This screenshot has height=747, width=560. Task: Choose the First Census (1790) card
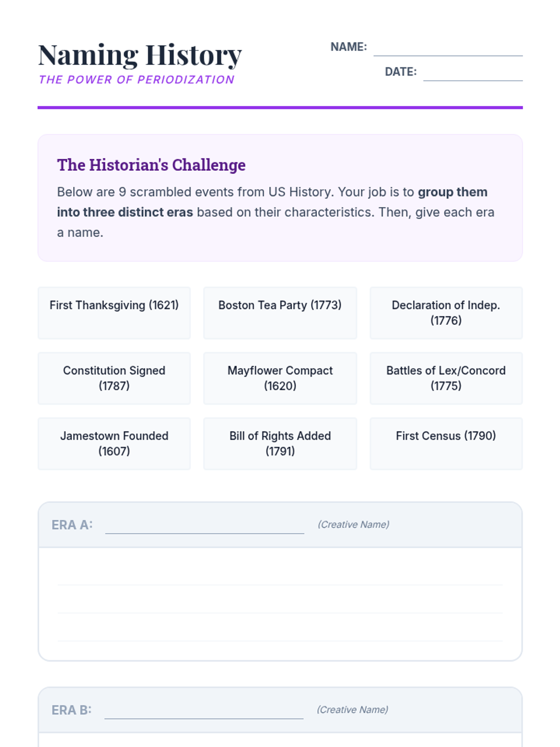point(446,444)
